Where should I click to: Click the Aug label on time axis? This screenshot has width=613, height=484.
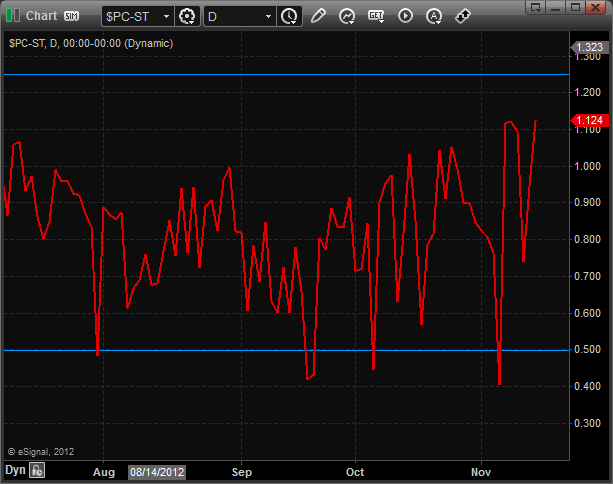104,472
